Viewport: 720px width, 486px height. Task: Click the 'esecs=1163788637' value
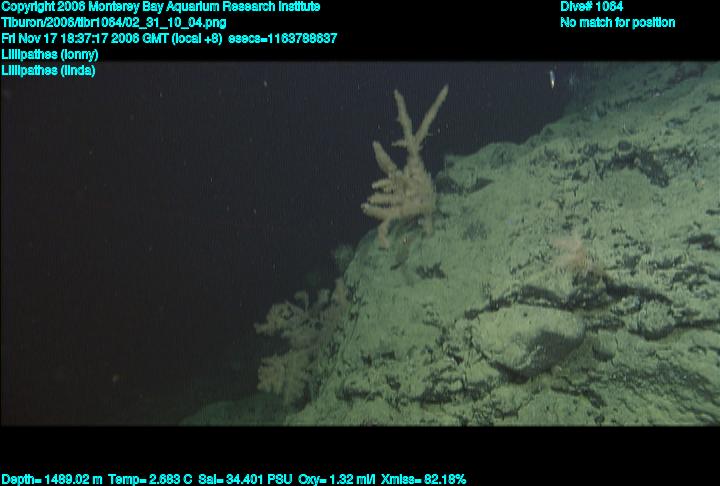tap(283, 38)
